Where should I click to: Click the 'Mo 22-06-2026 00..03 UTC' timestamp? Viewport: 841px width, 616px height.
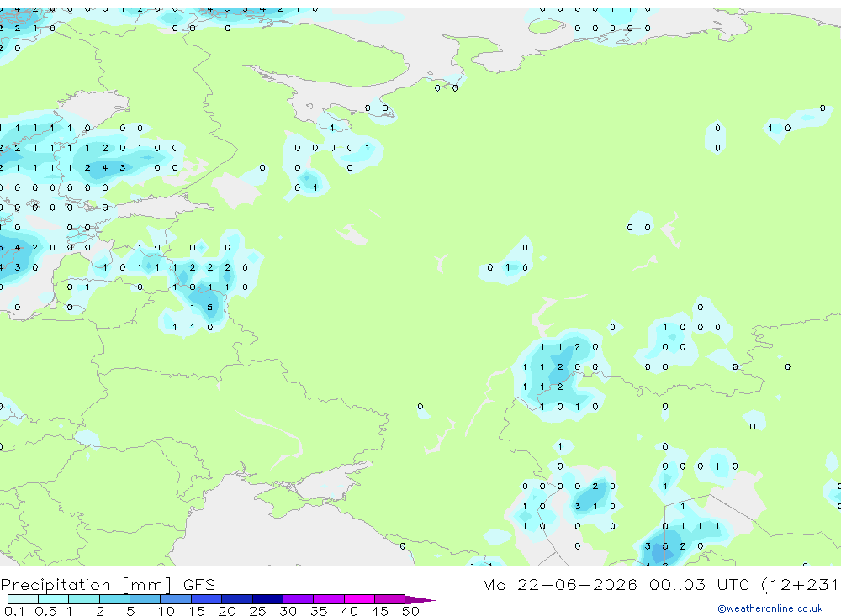pos(616,584)
